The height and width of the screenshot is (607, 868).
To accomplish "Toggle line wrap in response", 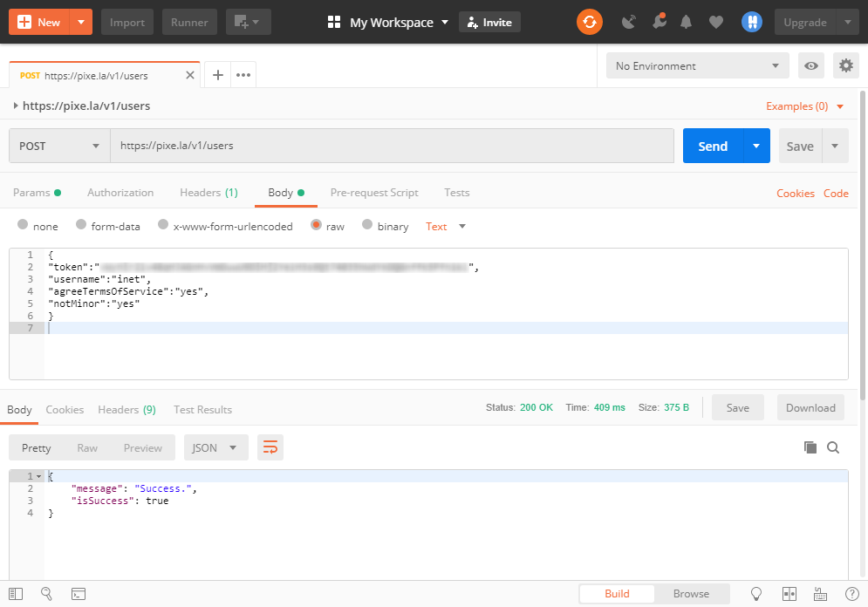I will [x=270, y=447].
